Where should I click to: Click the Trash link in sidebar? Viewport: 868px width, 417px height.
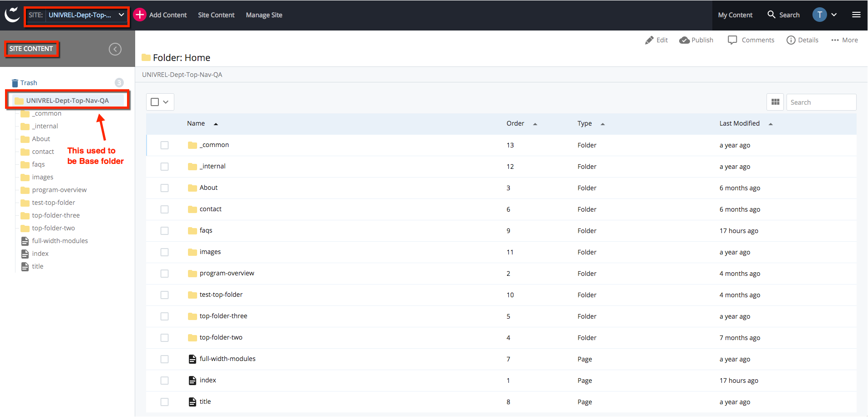point(29,83)
